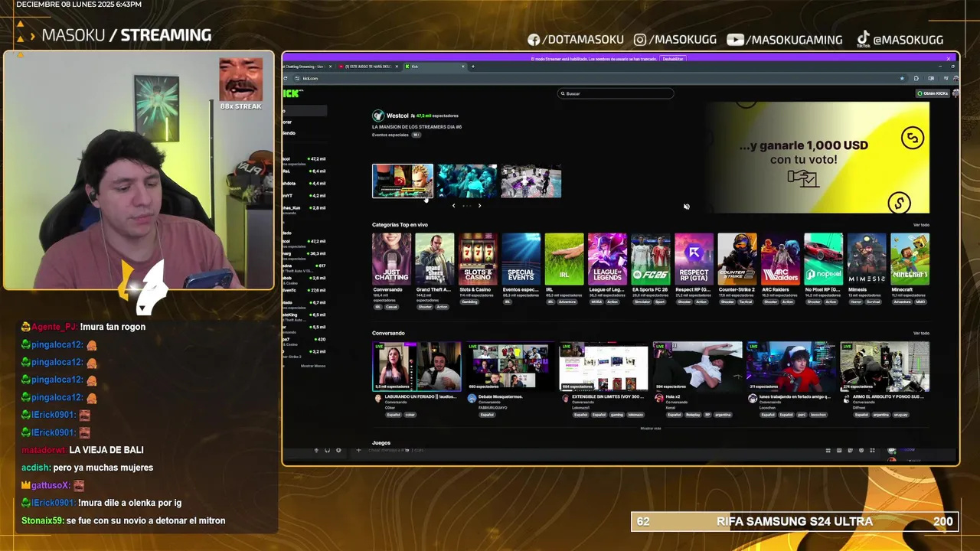980x551 pixels.
Task: Open the browser extensions puzzle icon
Action: (916, 78)
